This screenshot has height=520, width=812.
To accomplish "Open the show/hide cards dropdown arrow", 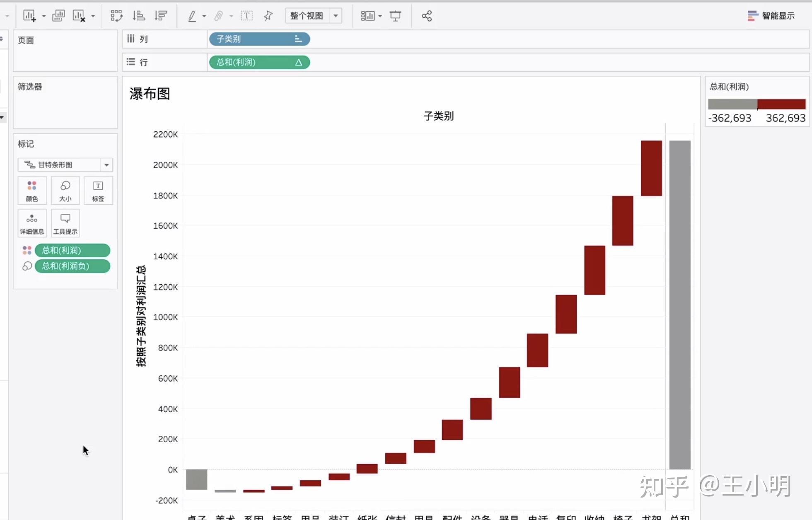I will [380, 16].
